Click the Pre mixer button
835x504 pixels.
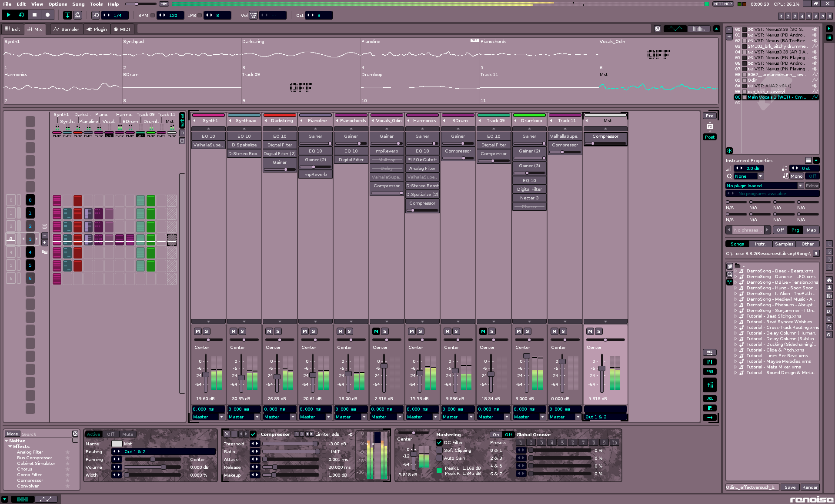click(710, 116)
